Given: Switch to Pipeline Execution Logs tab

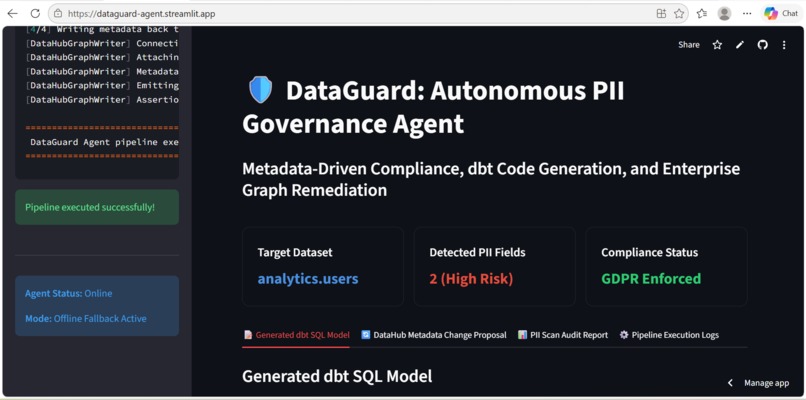Looking at the screenshot, I should (669, 335).
